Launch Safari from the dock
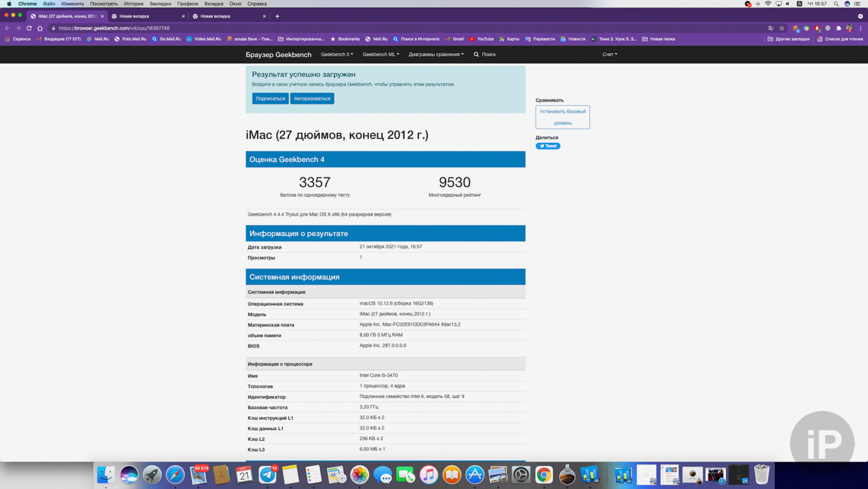 (175, 475)
